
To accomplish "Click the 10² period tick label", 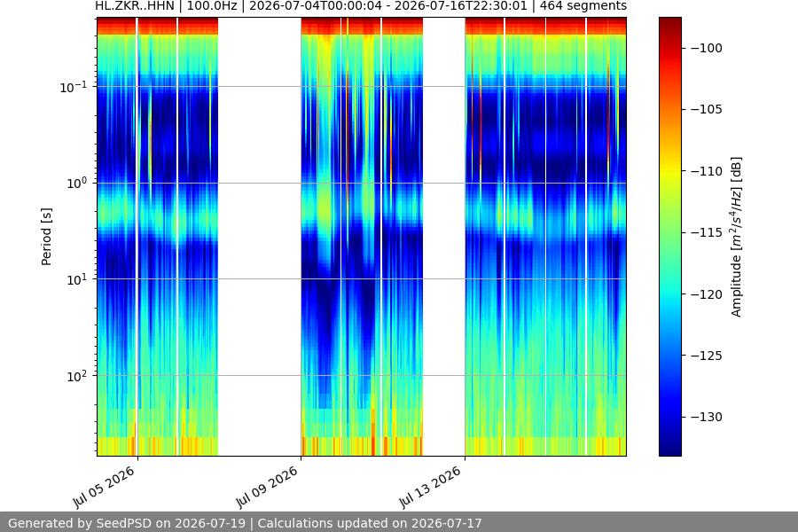I will pyautogui.click(x=77, y=376).
